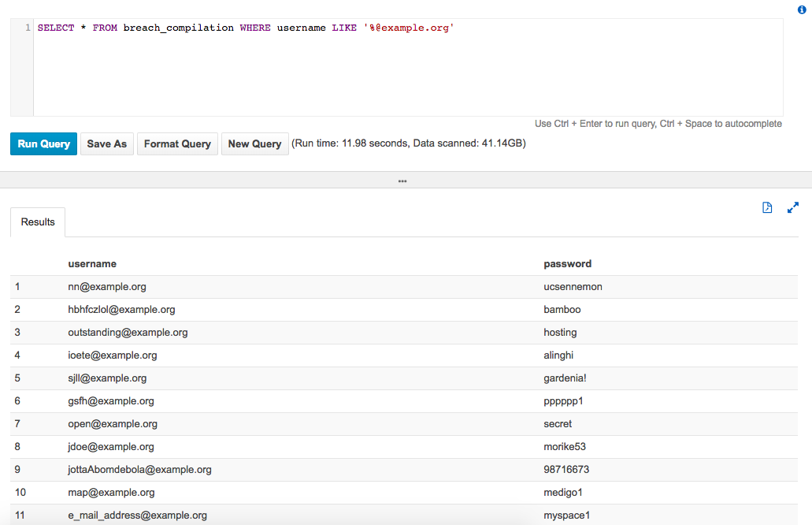Switch to the Results tab
This screenshot has width=812, height=525.
38,222
